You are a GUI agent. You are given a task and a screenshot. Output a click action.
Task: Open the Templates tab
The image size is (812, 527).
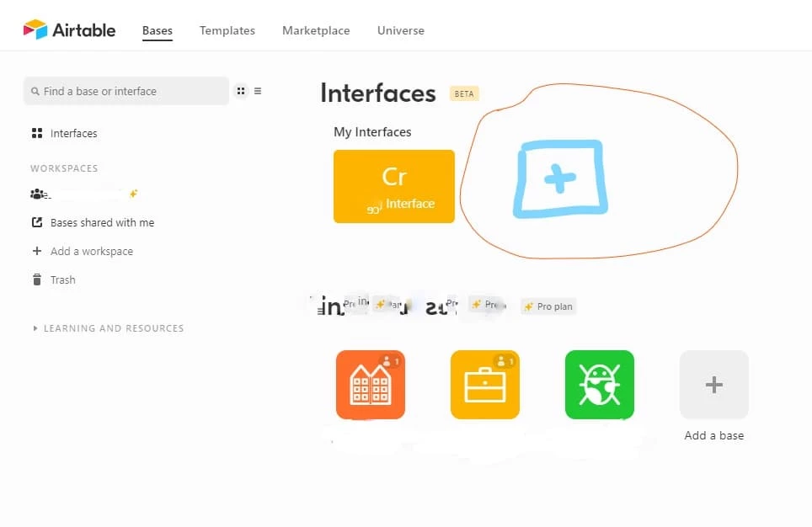coord(227,30)
